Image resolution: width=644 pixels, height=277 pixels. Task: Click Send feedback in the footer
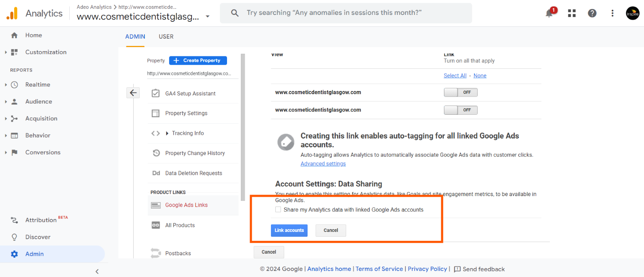(479, 269)
